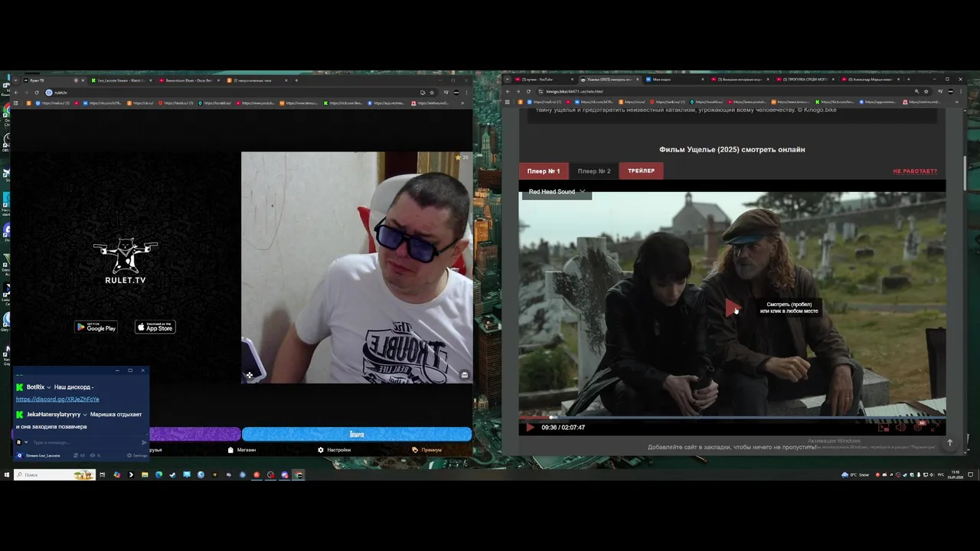Open the Магазин shop section
Image resolution: width=980 pixels, height=551 pixels.
pyautogui.click(x=242, y=450)
